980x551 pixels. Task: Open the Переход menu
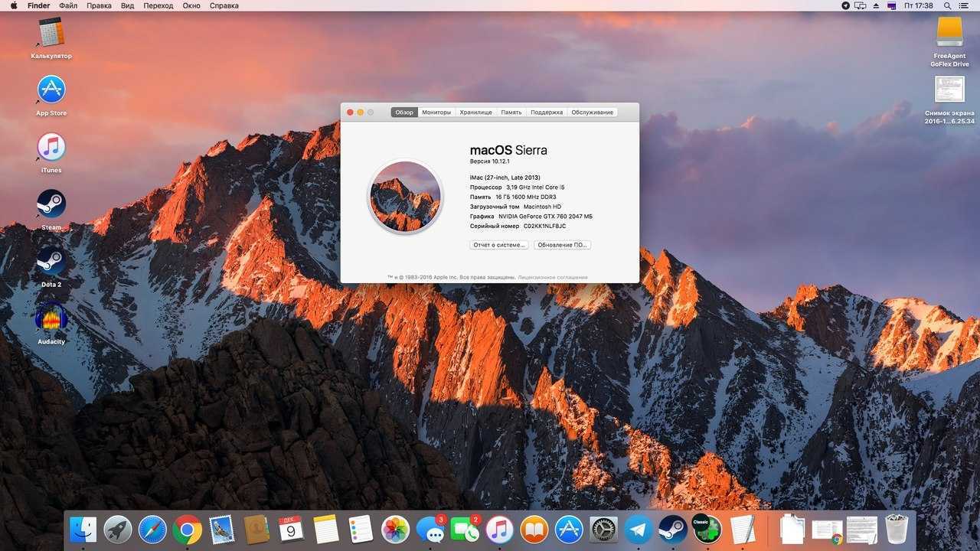click(x=158, y=5)
